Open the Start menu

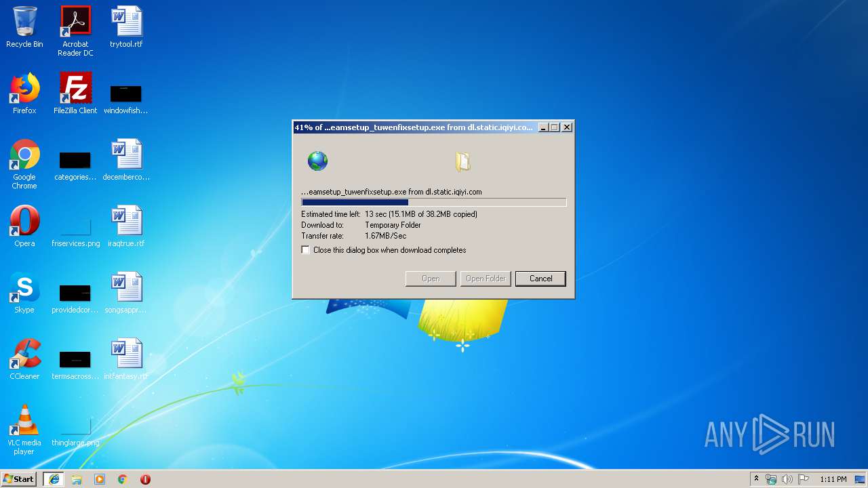(19, 479)
